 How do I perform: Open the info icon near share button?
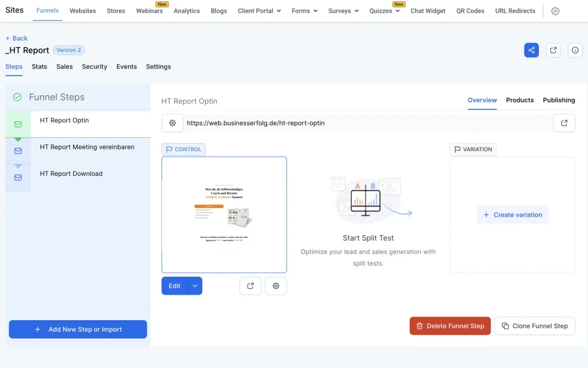pos(575,50)
